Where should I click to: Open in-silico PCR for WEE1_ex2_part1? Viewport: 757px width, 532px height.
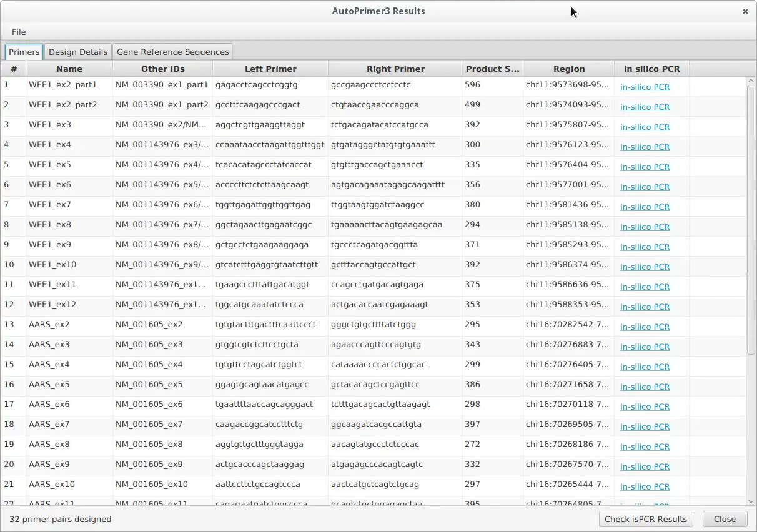coord(645,87)
